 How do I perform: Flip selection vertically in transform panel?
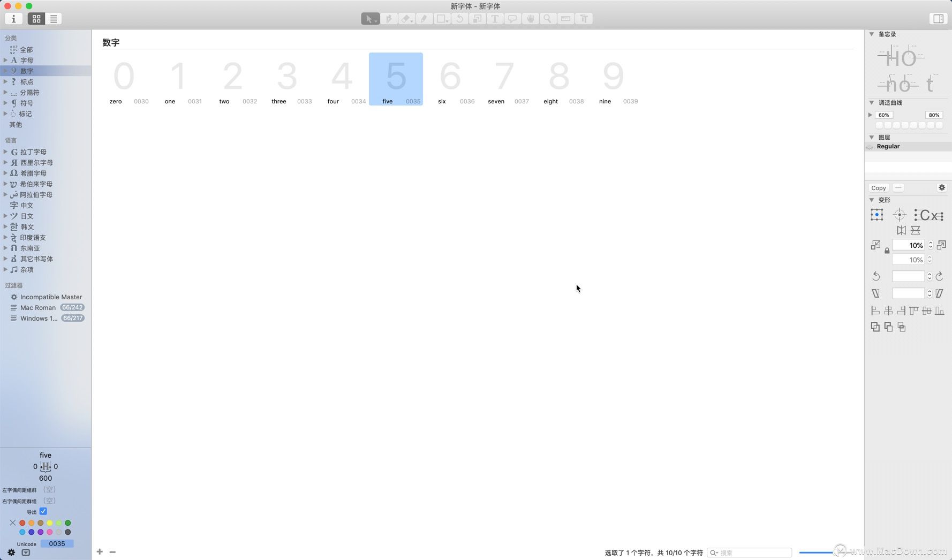(x=916, y=230)
